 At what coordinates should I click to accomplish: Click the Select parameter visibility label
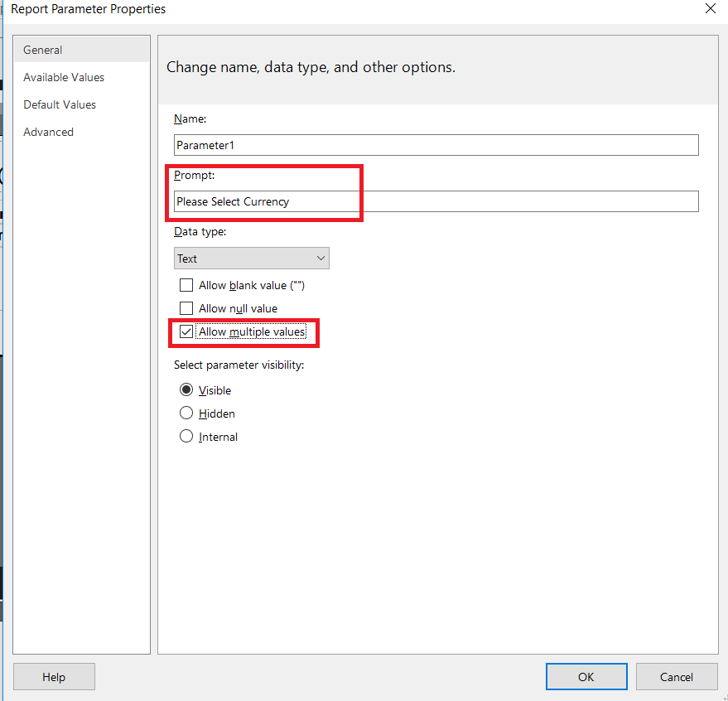(239, 365)
